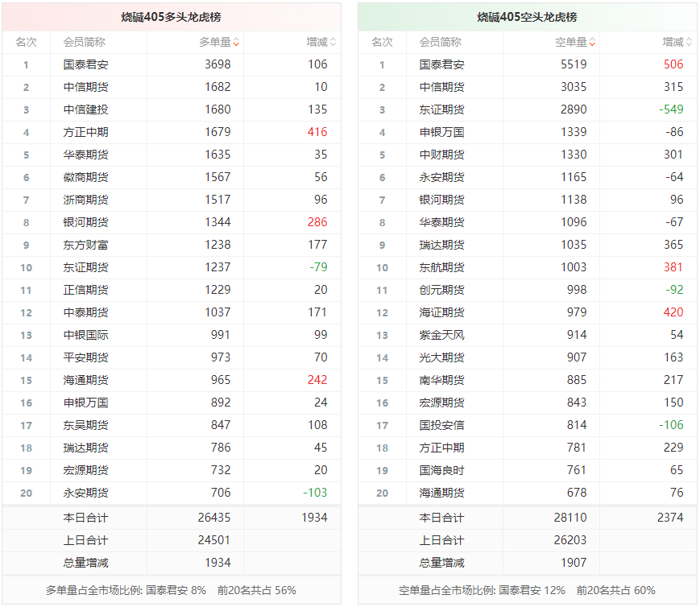Click 名次 header in the short table
The height and width of the screenshot is (607, 700).
382,42
